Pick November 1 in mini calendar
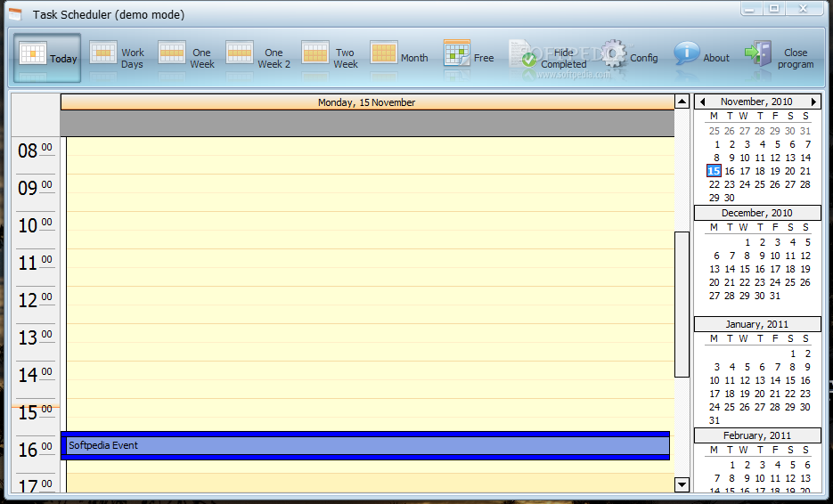This screenshot has height=504, width=833. pos(716,144)
